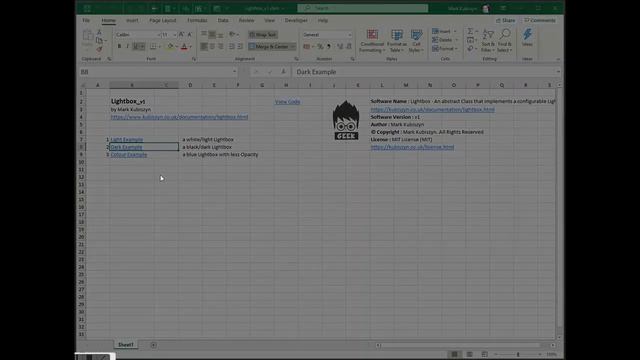Switch to the Developer ribbon tab

pyautogui.click(x=296, y=20)
